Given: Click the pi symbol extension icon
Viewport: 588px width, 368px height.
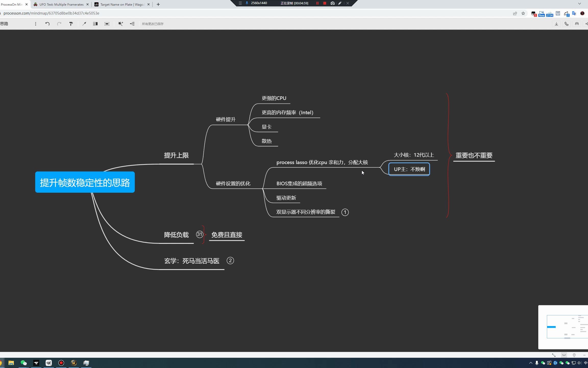Looking at the screenshot, I should click(x=558, y=13).
